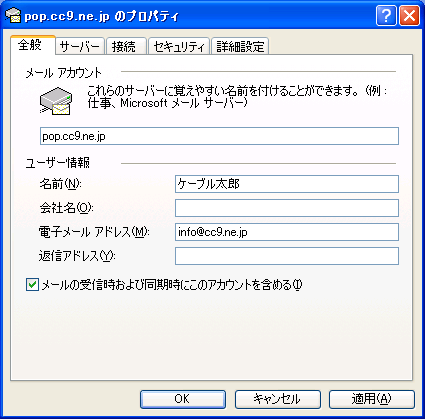The image size is (425, 419).
Task: Click the question mark help button
Action: point(386,15)
